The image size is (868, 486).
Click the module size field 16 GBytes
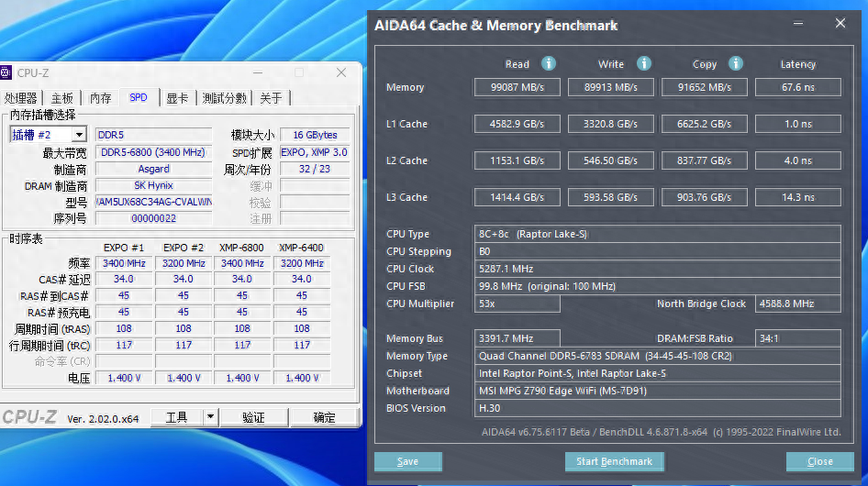pos(315,135)
